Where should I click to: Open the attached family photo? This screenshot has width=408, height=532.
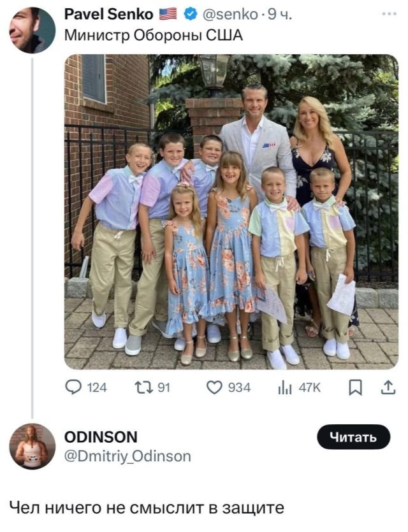(x=231, y=212)
